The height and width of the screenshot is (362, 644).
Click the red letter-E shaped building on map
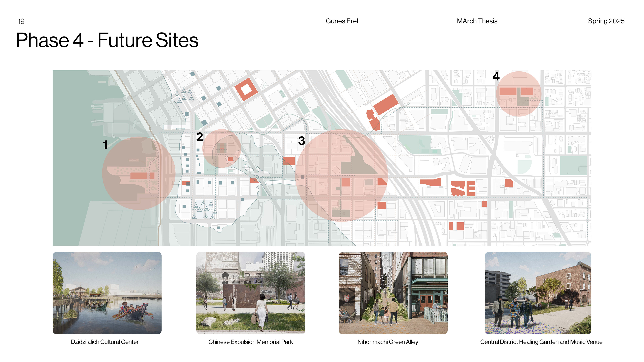click(471, 189)
